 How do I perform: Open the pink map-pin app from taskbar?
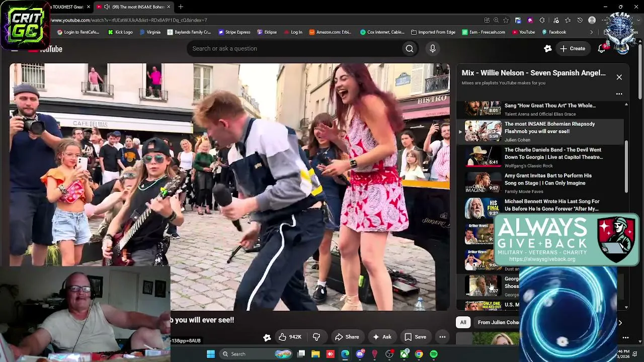[x=374, y=354]
